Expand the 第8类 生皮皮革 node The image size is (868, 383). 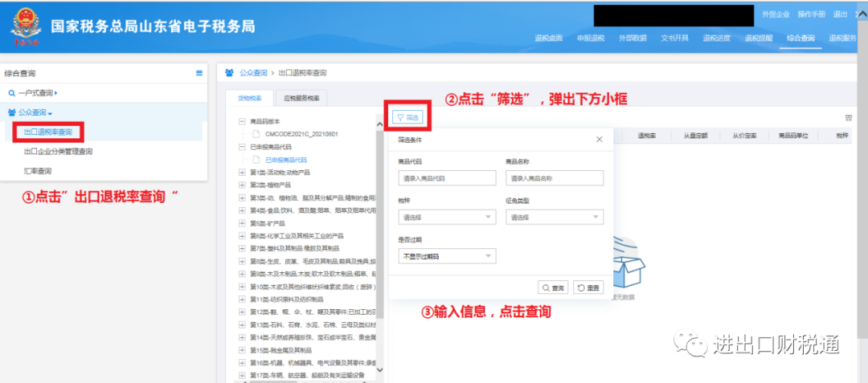tap(241, 262)
